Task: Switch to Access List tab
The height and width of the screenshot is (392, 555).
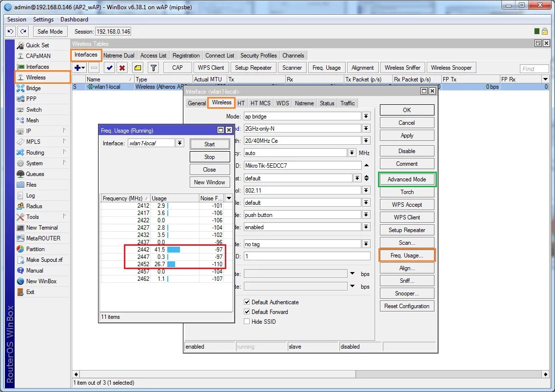Action: (x=153, y=56)
